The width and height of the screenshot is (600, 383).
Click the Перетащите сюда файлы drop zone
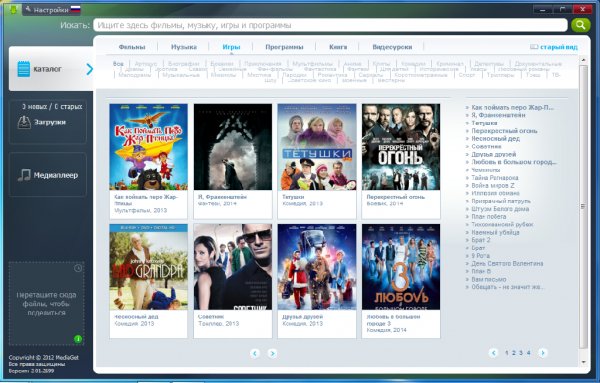(x=46, y=304)
